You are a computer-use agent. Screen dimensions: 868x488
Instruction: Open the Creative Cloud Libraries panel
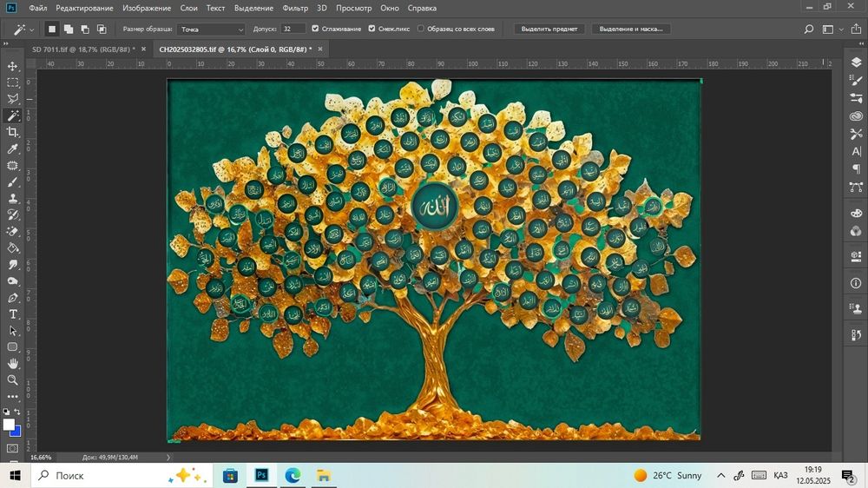tap(856, 116)
